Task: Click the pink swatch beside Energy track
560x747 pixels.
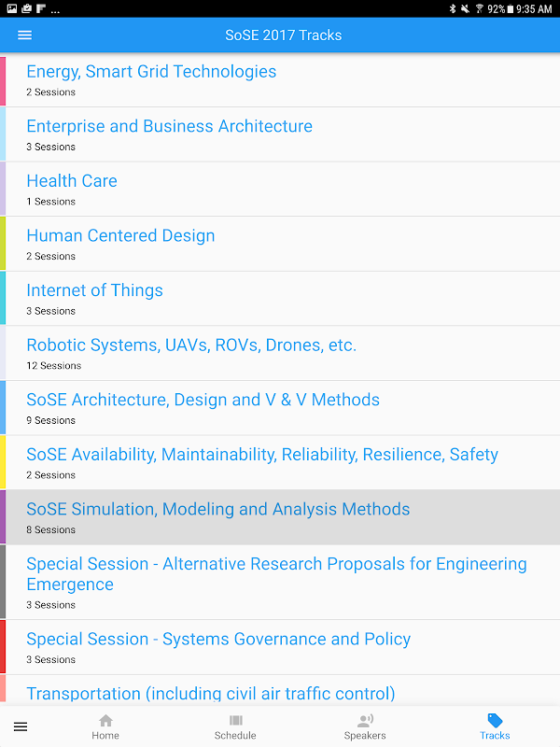Action: coord(3,80)
